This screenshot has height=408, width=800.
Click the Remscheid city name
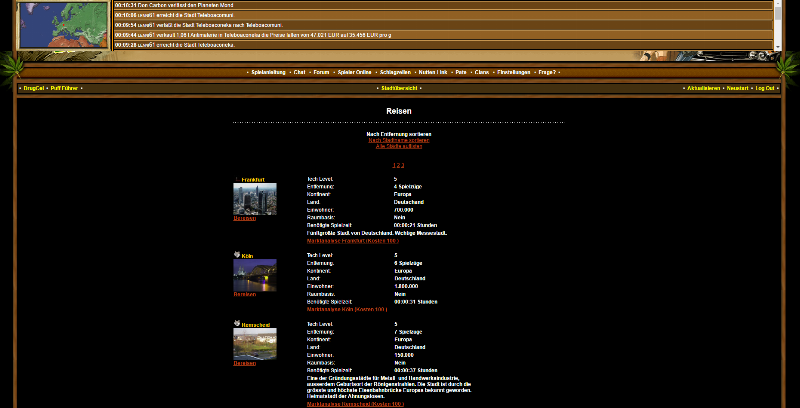(x=256, y=325)
